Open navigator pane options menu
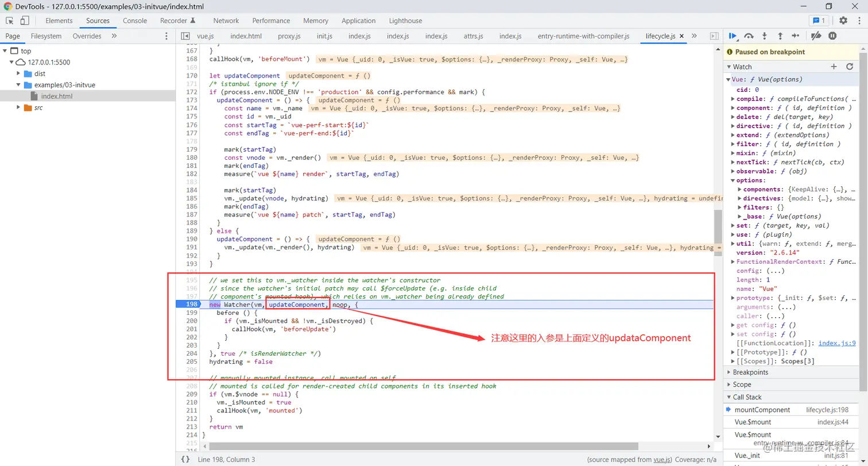Image resolution: width=868 pixels, height=466 pixels. coord(166,36)
